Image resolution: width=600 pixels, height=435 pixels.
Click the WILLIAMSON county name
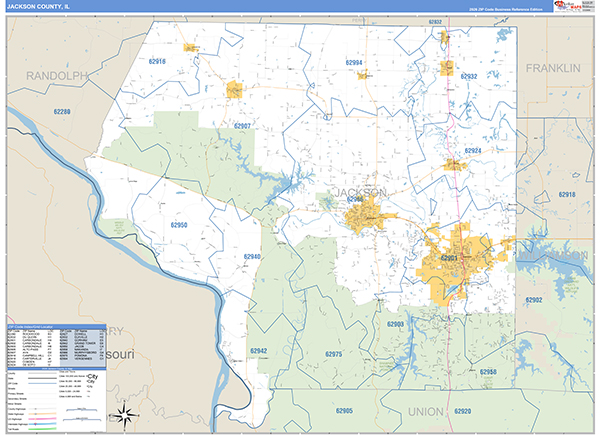click(x=553, y=256)
